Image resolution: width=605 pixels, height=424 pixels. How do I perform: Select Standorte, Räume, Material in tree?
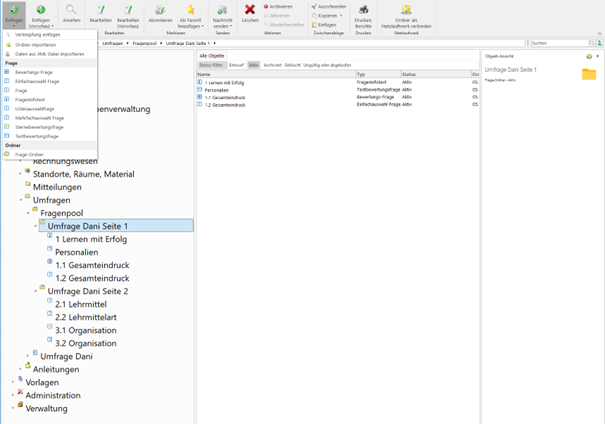click(x=84, y=174)
